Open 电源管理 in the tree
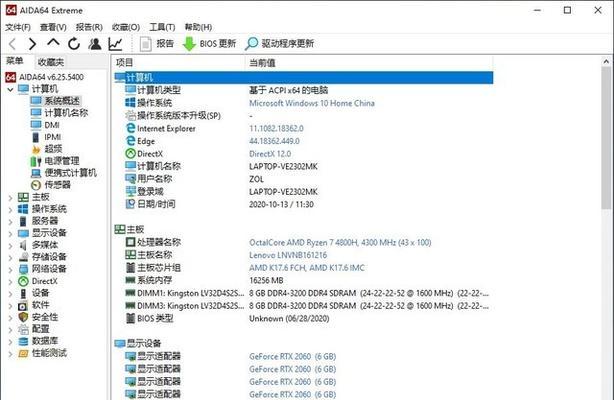 55,161
